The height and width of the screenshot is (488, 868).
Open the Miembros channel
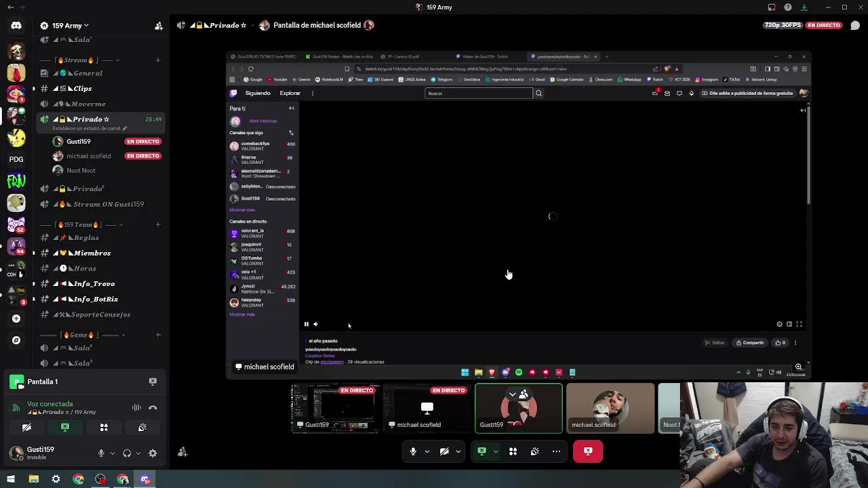101,253
